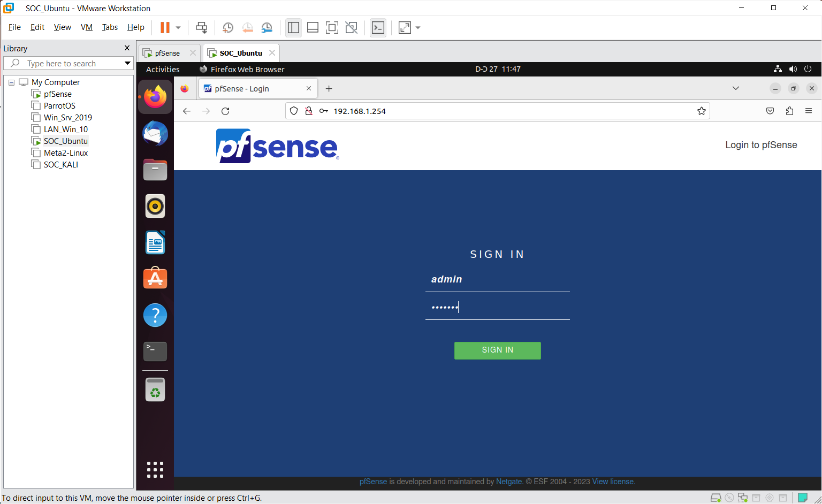Image resolution: width=822 pixels, height=504 pixels.
Task: Open the Tabs menu
Action: point(110,27)
